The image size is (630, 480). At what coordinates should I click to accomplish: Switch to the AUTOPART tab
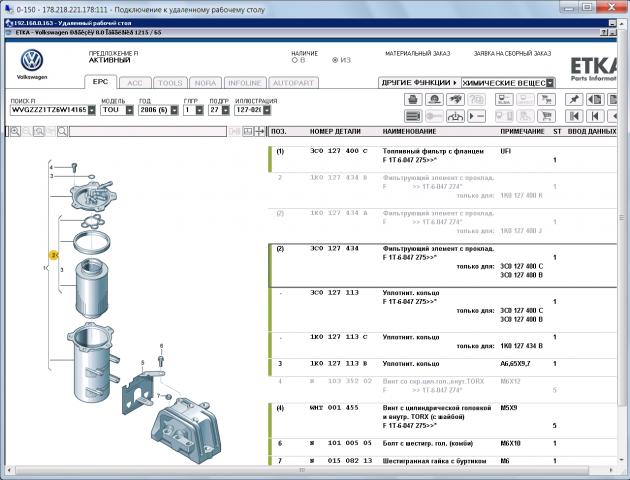pyautogui.click(x=293, y=83)
